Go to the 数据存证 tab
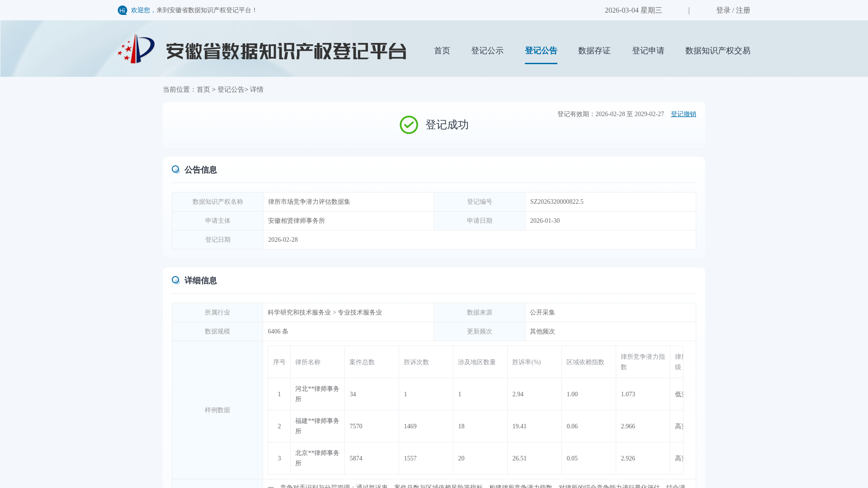This screenshot has width=868, height=488. pyautogui.click(x=594, y=51)
